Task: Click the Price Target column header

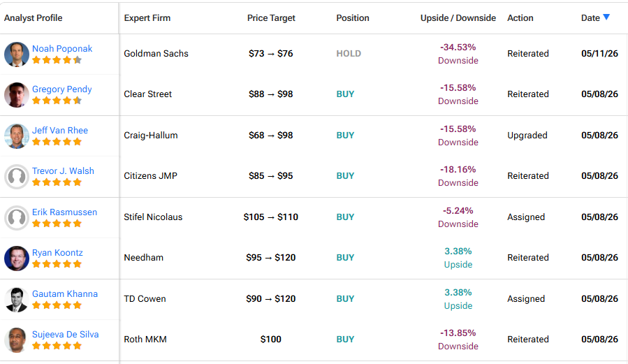Action: 271,18
